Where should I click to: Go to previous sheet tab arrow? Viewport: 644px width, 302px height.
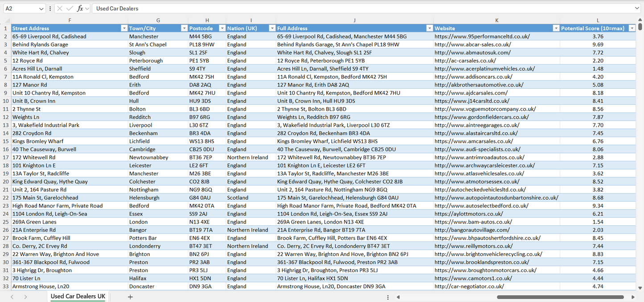(12, 297)
